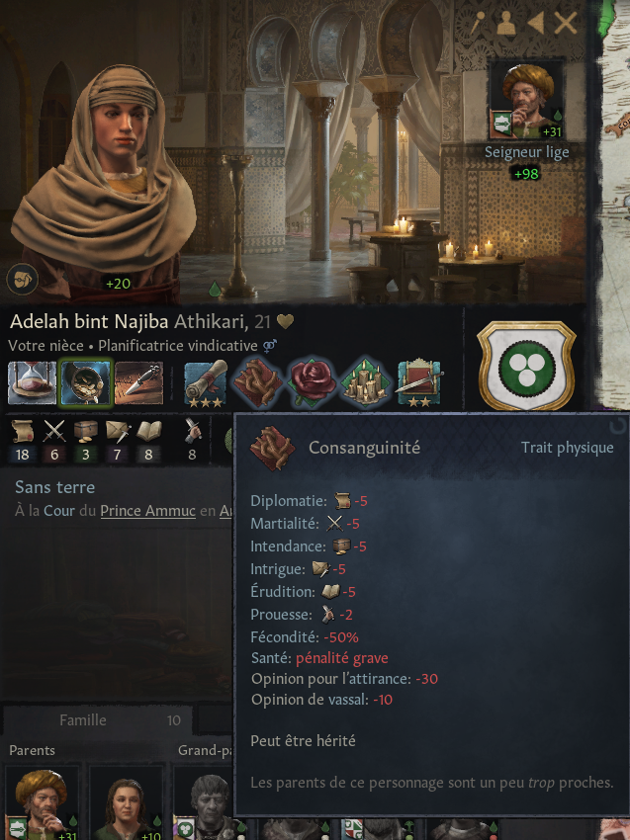This screenshot has height=840, width=630.
Task: Select the red rose trait icon
Action: [x=312, y=383]
